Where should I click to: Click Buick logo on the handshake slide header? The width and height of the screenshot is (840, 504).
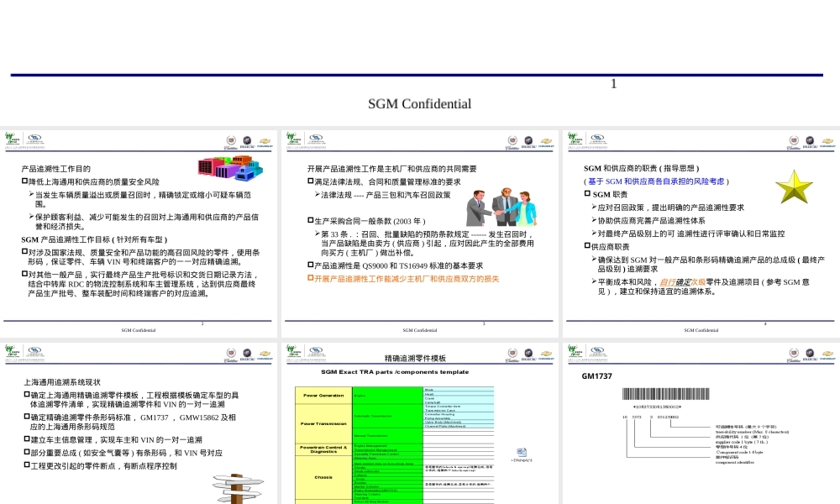528,141
